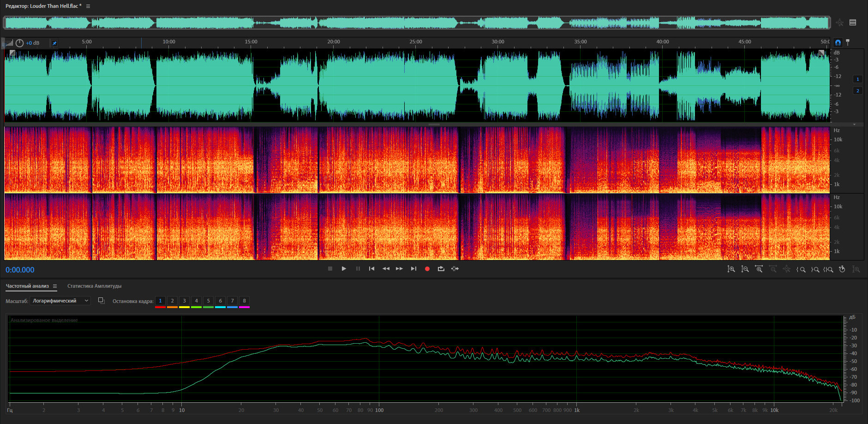The height and width of the screenshot is (424, 868).
Task: Pause the audio playback
Action: tap(358, 269)
